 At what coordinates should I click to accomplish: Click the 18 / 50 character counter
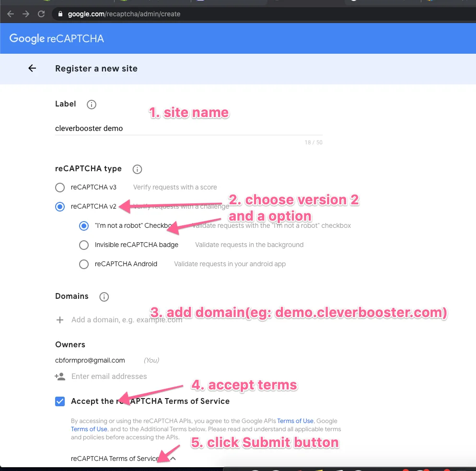[313, 142]
